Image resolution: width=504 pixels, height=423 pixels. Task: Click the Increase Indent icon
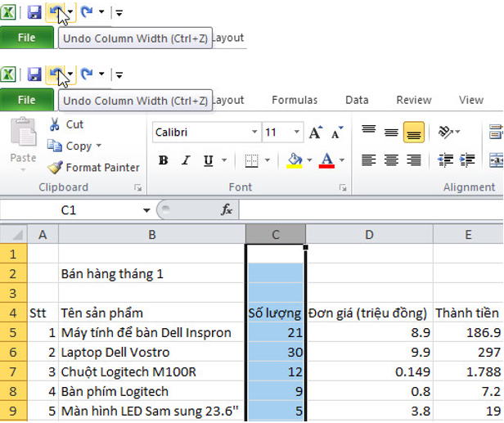click(x=467, y=160)
